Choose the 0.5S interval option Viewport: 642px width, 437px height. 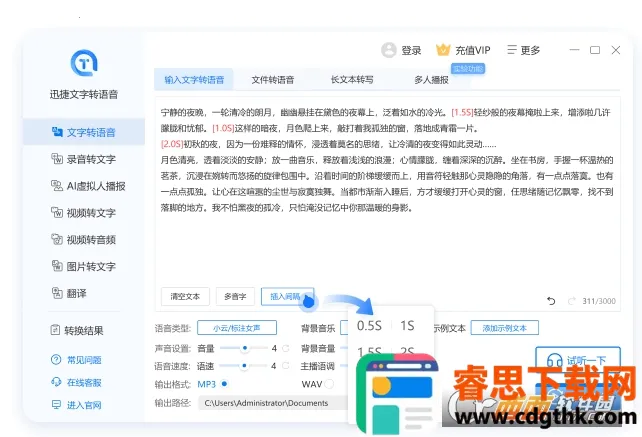(369, 326)
